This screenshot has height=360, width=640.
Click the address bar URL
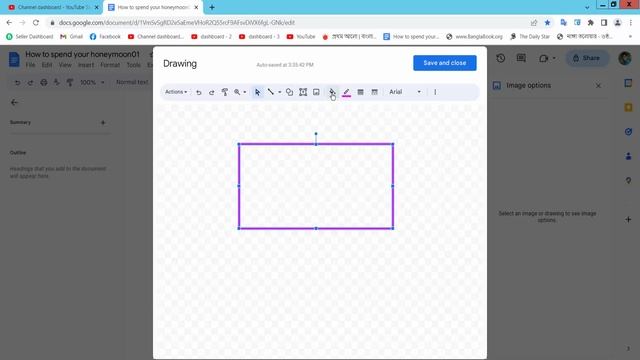(x=177, y=23)
